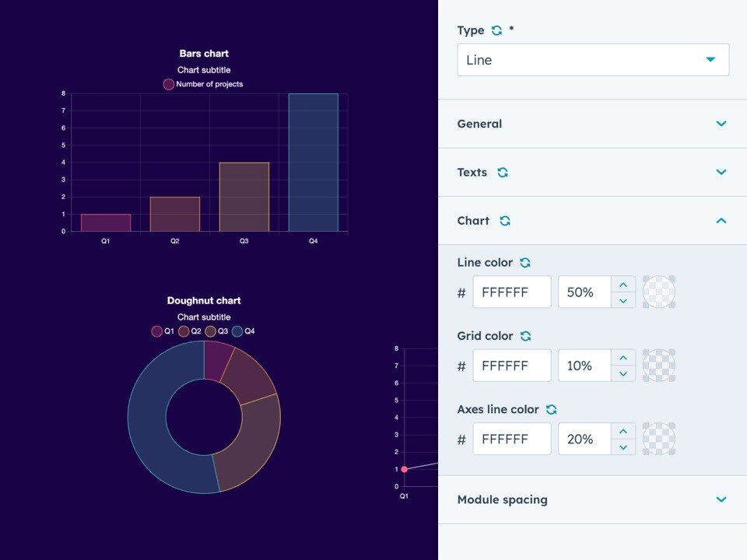Toggle Q1 legend item in Doughnut chart
The image size is (747, 560).
(x=163, y=331)
